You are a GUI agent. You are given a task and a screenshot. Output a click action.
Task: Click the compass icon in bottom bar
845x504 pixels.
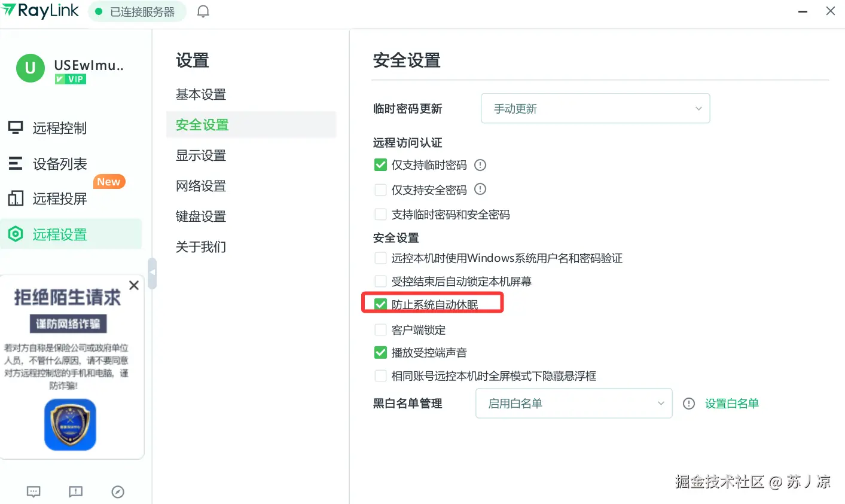click(118, 491)
